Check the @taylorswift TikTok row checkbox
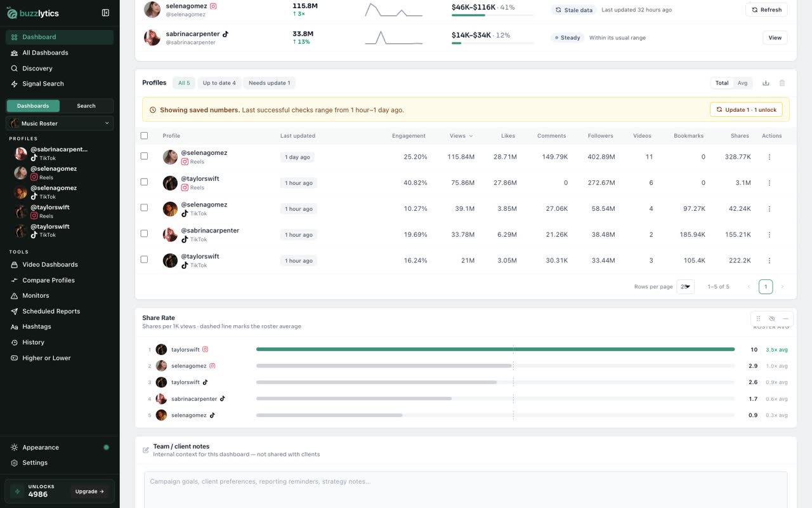The width and height of the screenshot is (812, 508). (x=144, y=260)
